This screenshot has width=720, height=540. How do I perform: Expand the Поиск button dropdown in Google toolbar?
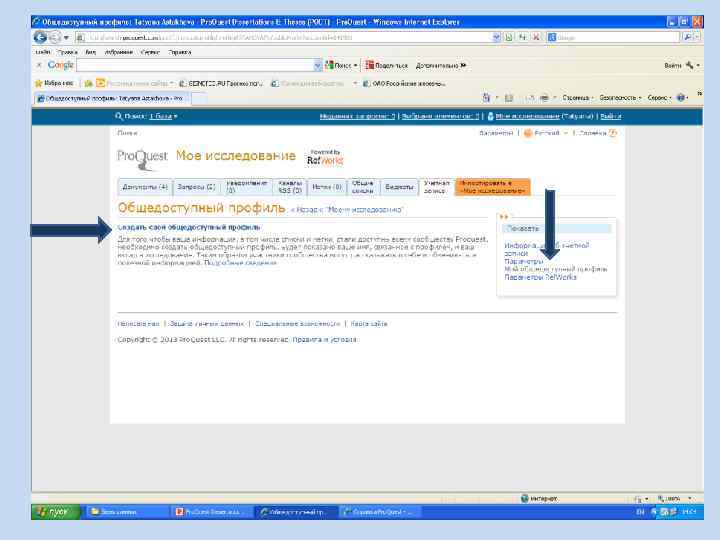click(355, 66)
